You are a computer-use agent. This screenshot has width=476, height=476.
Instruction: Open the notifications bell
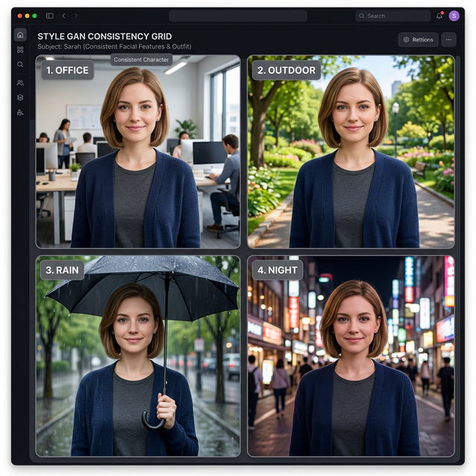(x=440, y=16)
